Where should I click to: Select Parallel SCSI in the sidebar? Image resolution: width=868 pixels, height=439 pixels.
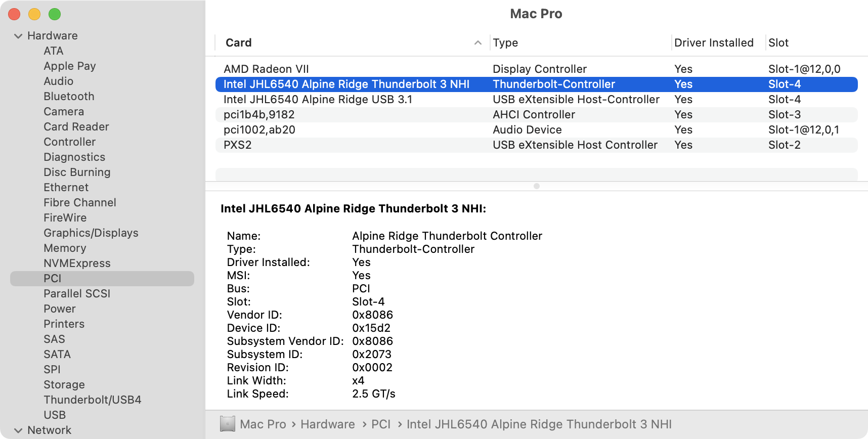77,294
